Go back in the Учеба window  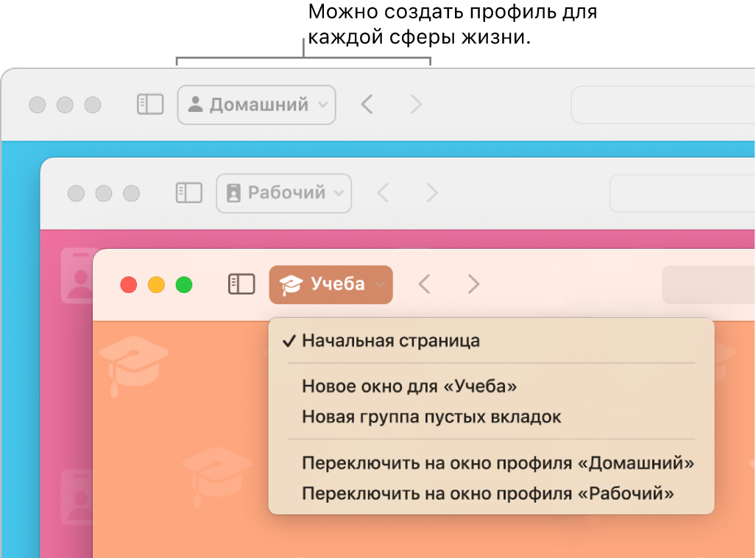coord(424,284)
